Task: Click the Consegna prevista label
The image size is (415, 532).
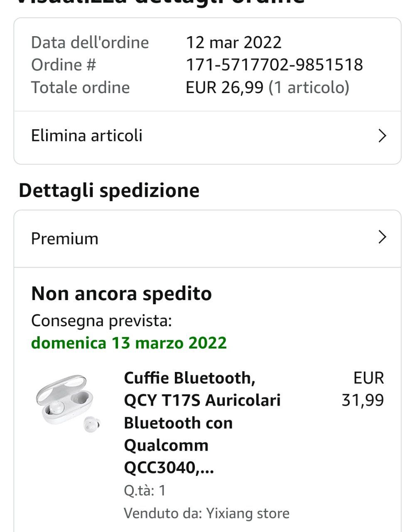Action: point(101,320)
